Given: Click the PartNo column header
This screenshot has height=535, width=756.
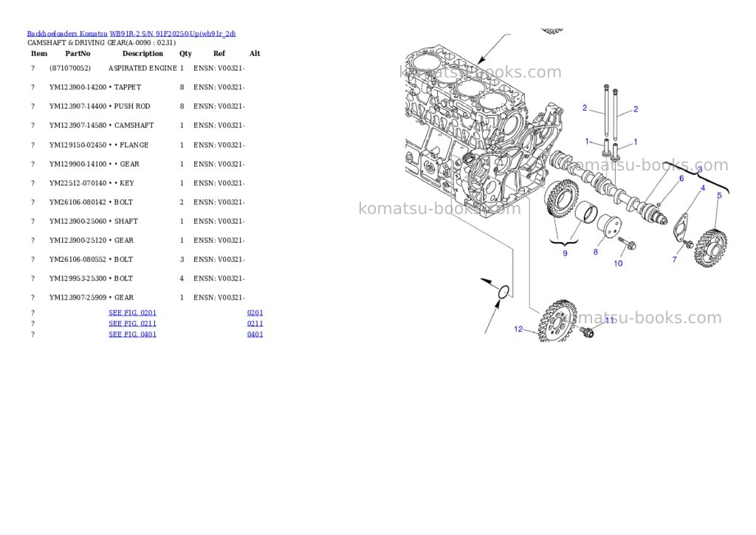Looking at the screenshot, I should pyautogui.click(x=78, y=53).
